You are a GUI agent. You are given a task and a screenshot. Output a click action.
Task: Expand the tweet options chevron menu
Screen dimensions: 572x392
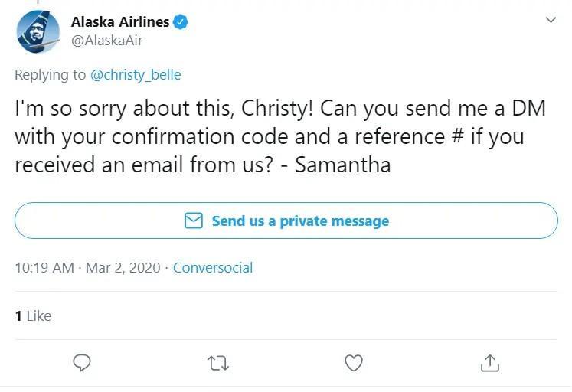(x=551, y=20)
